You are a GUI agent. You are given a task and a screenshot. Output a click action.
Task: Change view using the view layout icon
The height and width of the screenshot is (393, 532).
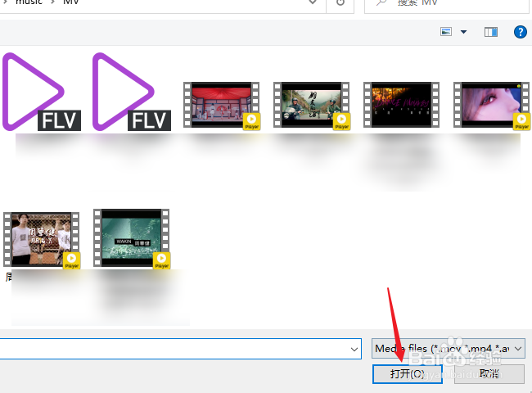(446, 32)
